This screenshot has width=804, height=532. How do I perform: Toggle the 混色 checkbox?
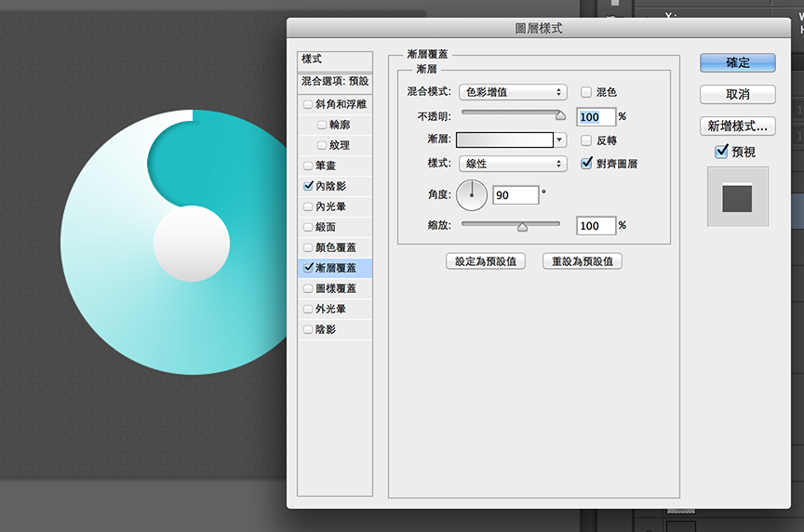coord(586,92)
